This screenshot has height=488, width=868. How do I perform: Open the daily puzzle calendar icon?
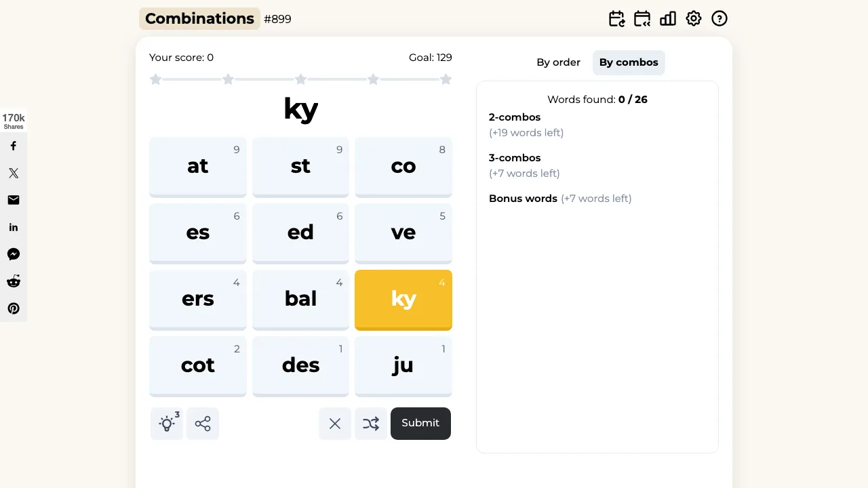click(x=616, y=19)
